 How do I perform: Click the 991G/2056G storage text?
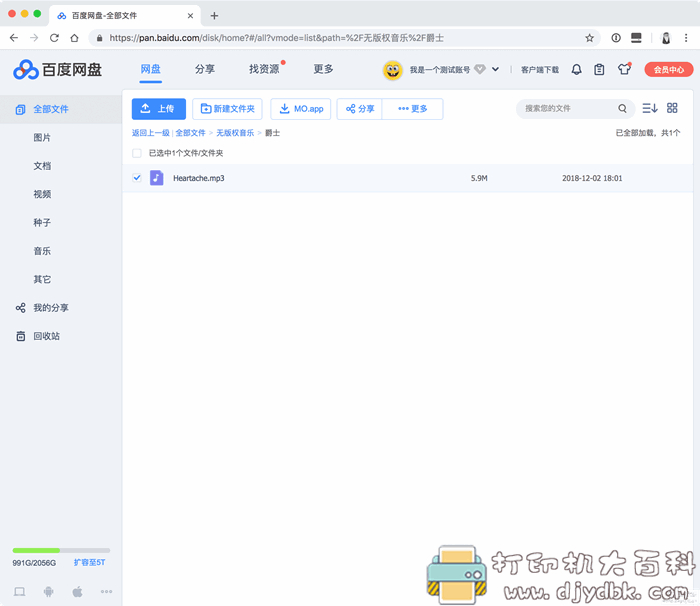coord(34,563)
